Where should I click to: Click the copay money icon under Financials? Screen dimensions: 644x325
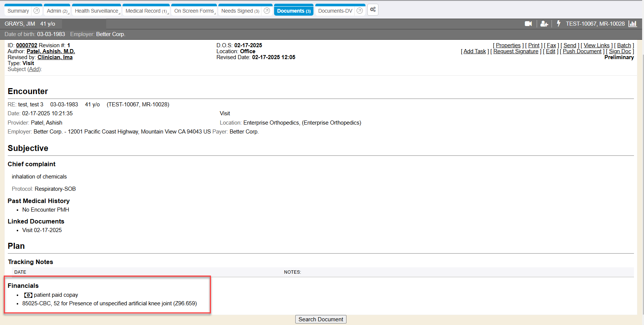coord(28,295)
